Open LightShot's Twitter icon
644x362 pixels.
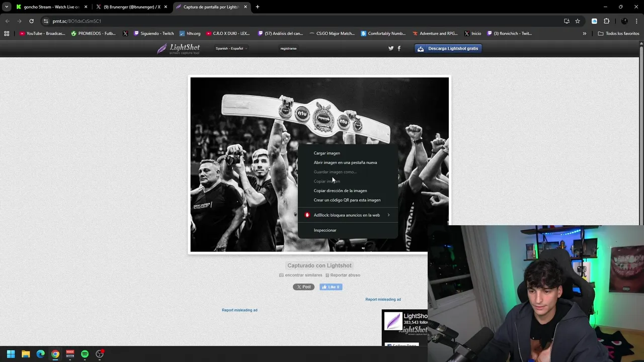[x=391, y=48]
